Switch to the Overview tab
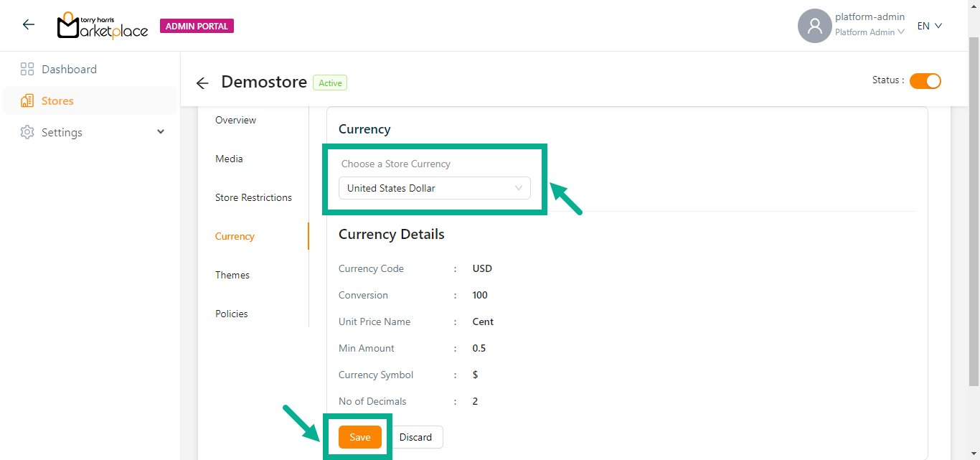Viewport: 980px width, 460px height. [x=235, y=120]
